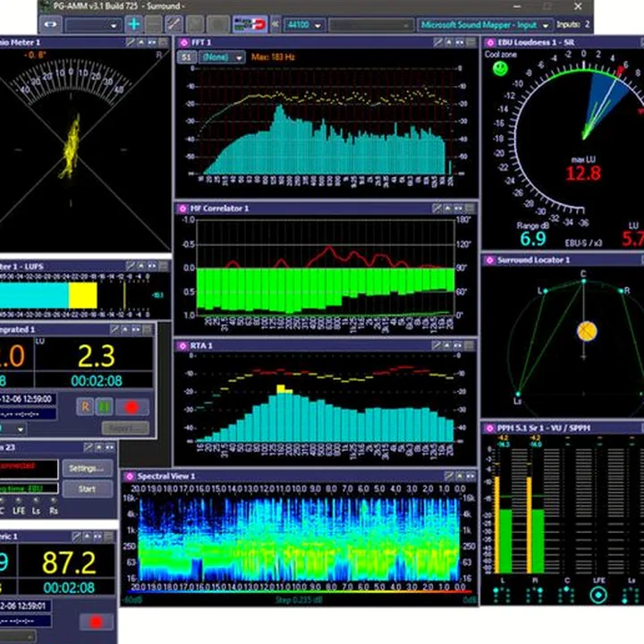Toggle the Rs channel indicator above Rs label
644x644 pixels.
click(x=54, y=501)
